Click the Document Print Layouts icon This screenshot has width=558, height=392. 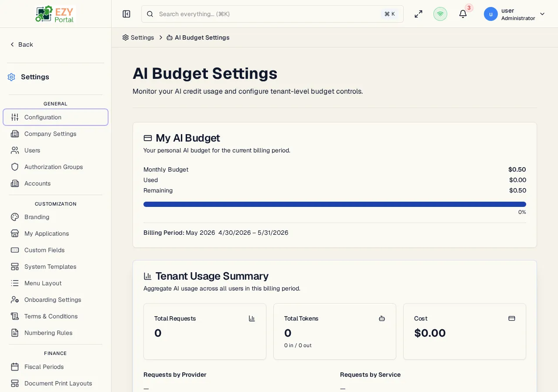[15, 383]
